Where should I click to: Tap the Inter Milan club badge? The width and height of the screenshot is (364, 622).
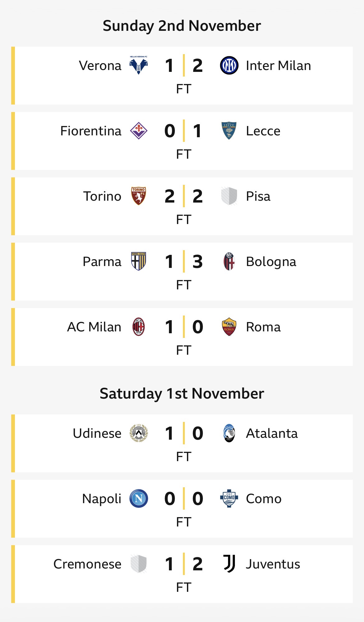pos(229,65)
